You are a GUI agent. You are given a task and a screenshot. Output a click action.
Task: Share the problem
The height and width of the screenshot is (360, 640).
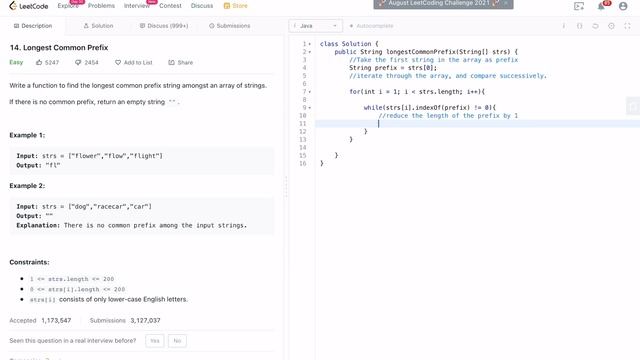(180, 62)
